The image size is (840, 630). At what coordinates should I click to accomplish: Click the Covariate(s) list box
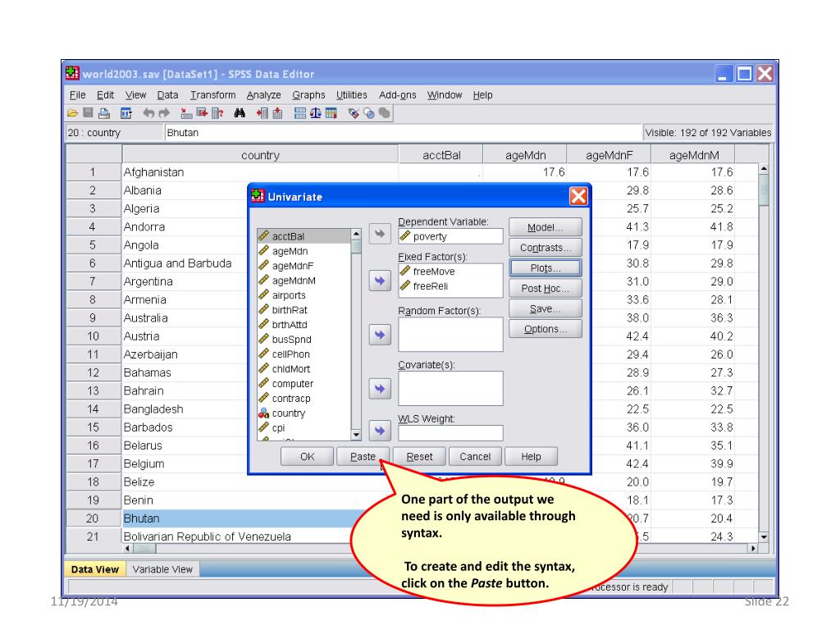click(450, 388)
